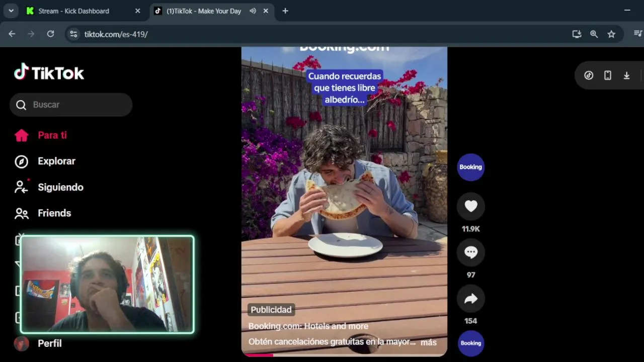Click the Publicidad label
644x362 pixels.
click(271, 310)
